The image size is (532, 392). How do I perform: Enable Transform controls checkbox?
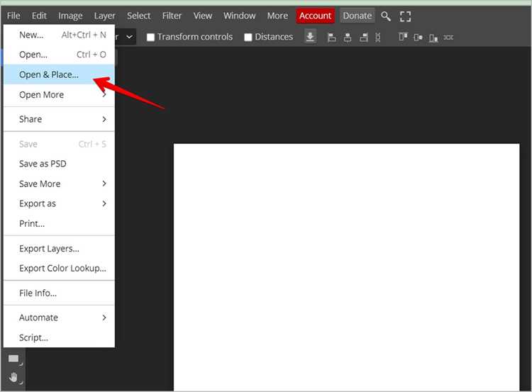(150, 37)
